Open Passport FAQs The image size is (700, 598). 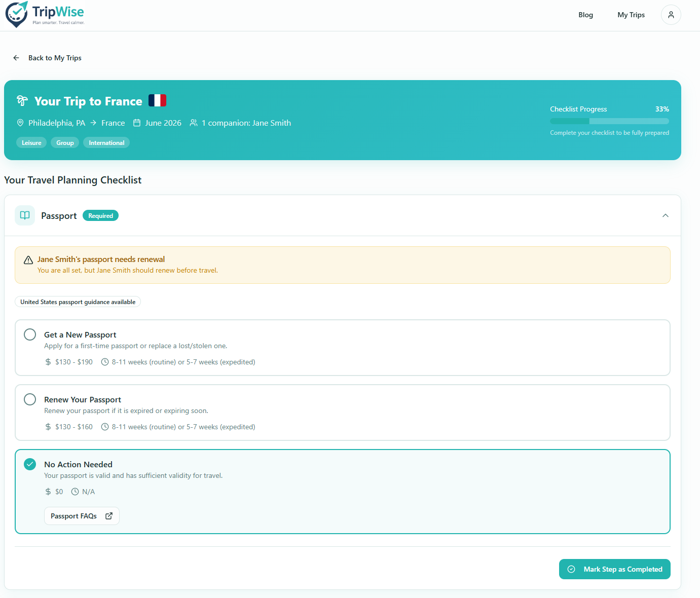tap(81, 515)
